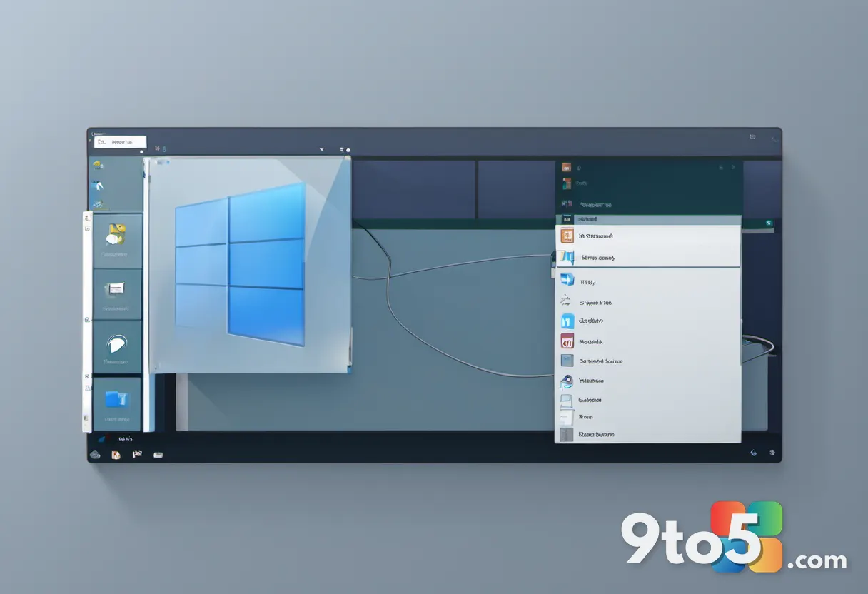Click the Windows logo window preview

pos(249,265)
